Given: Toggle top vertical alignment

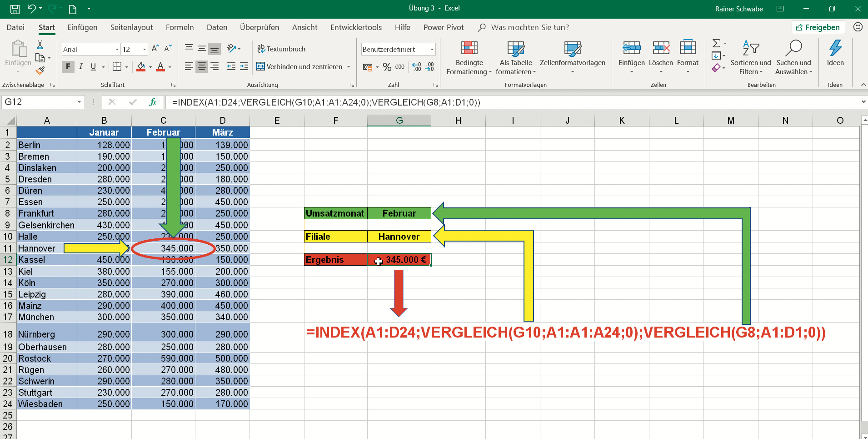Looking at the screenshot, I should pyautogui.click(x=189, y=48).
